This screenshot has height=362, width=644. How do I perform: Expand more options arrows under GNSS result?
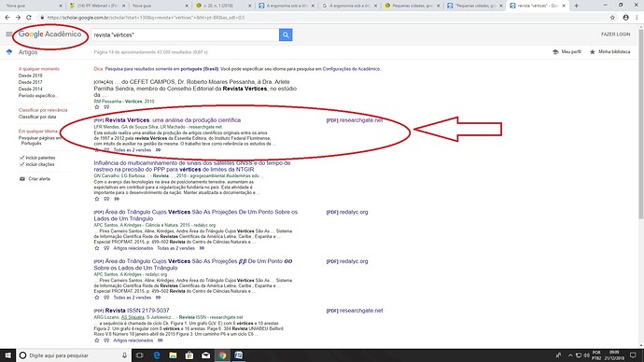tap(117, 199)
